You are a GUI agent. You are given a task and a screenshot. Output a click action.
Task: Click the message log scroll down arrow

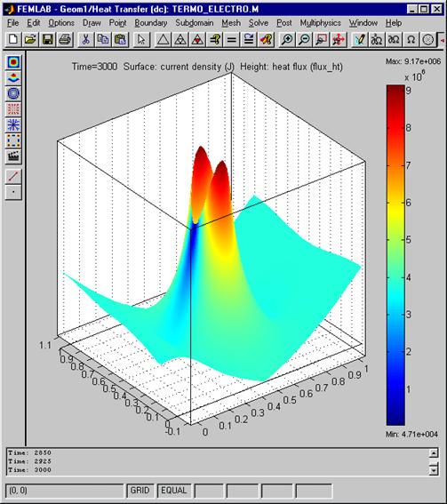click(434, 470)
